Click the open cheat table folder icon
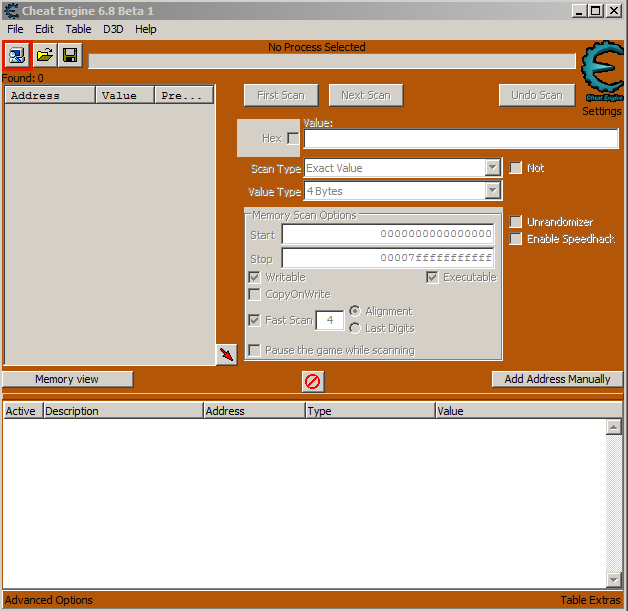The image size is (628, 611). pos(44,55)
